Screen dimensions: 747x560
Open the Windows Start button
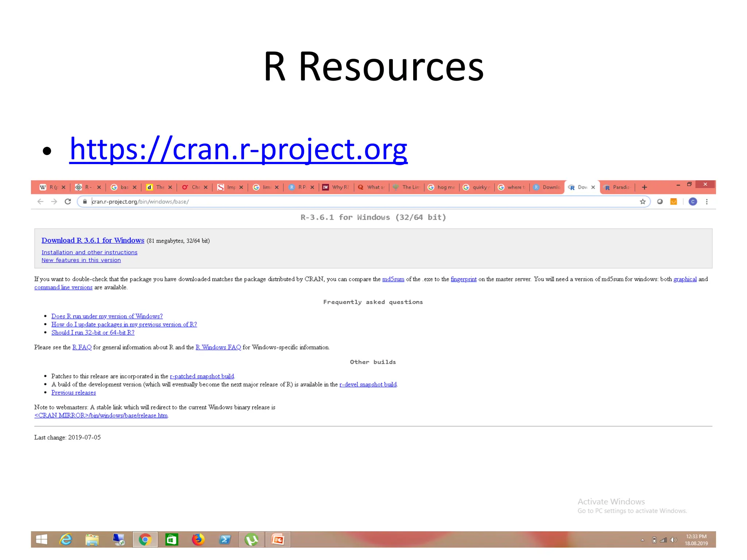[42, 540]
